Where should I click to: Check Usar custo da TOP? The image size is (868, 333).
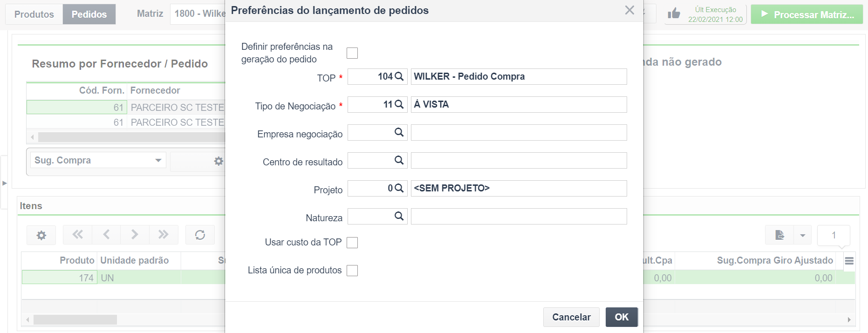point(352,243)
